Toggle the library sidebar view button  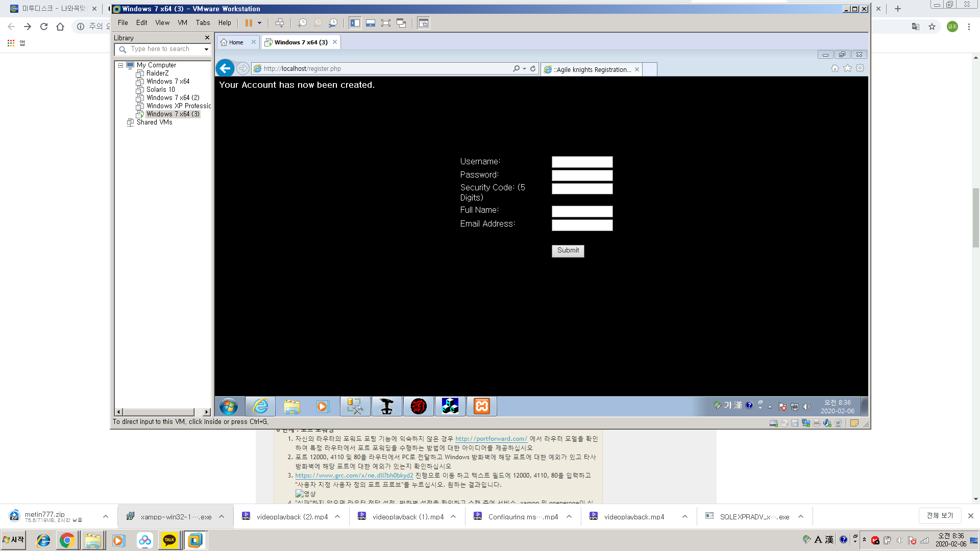pyautogui.click(x=355, y=23)
